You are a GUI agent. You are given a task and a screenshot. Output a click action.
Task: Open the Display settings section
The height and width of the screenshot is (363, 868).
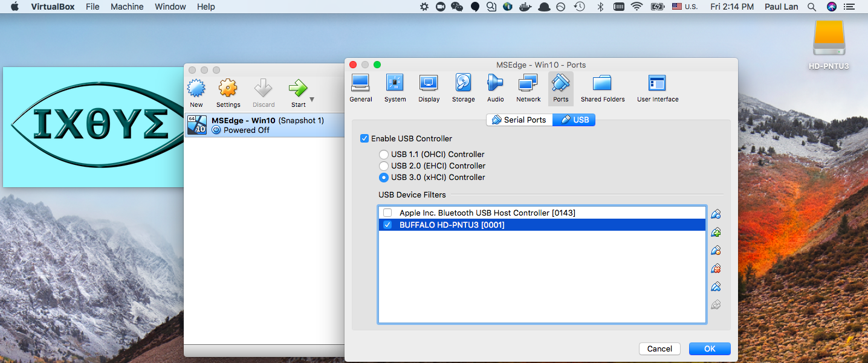coord(429,88)
